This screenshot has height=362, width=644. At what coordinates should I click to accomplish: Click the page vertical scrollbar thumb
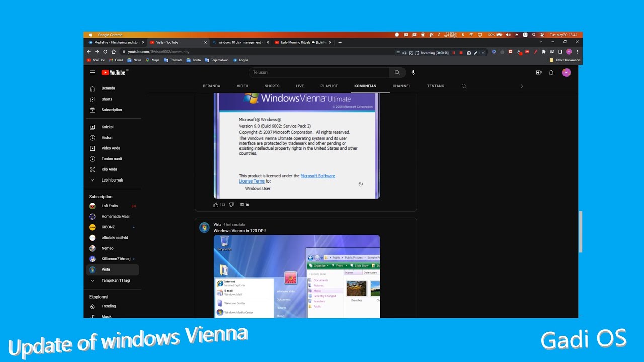(580, 232)
